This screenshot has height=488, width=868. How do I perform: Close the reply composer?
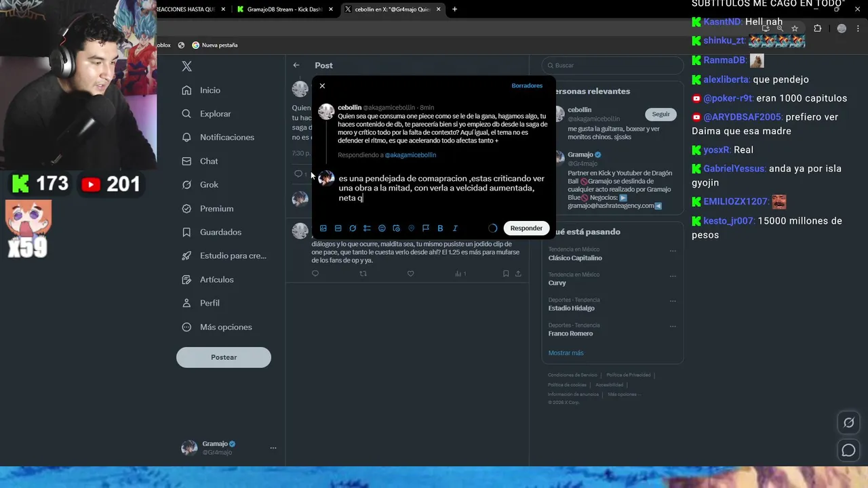322,86
